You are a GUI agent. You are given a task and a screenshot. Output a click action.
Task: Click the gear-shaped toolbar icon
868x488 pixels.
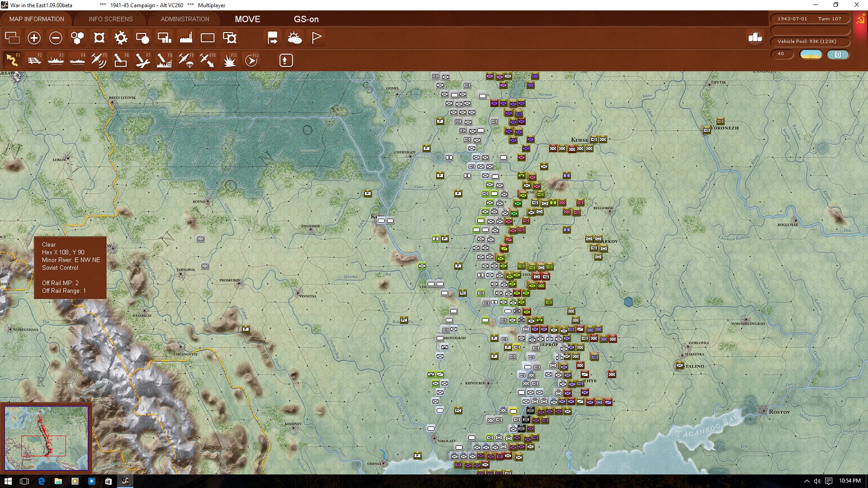click(121, 38)
